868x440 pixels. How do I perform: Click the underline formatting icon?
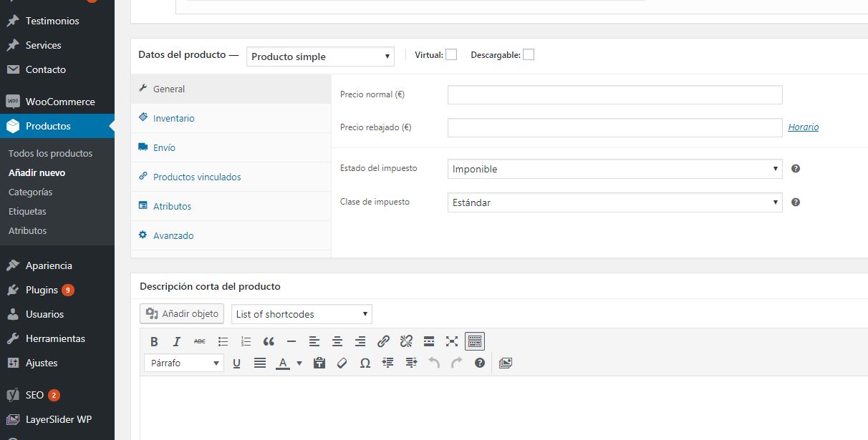(x=237, y=363)
